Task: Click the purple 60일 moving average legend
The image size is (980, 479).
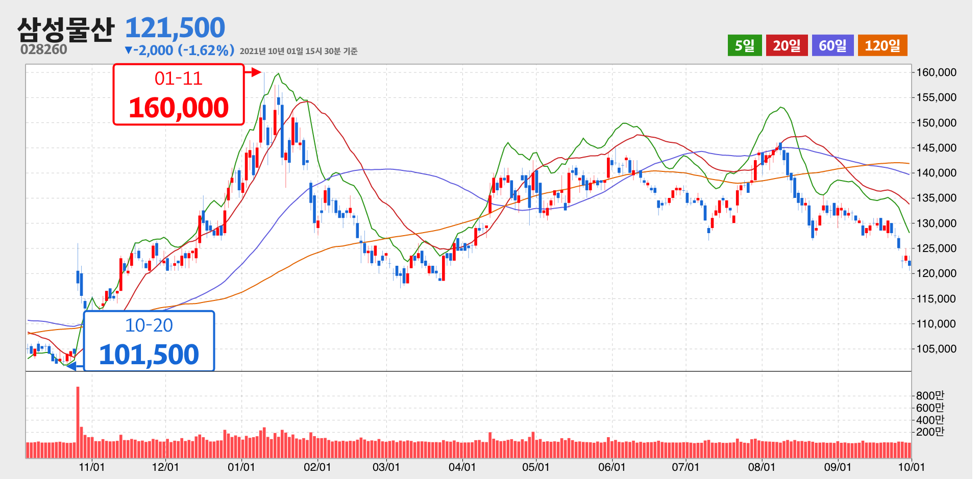Action: [x=832, y=45]
